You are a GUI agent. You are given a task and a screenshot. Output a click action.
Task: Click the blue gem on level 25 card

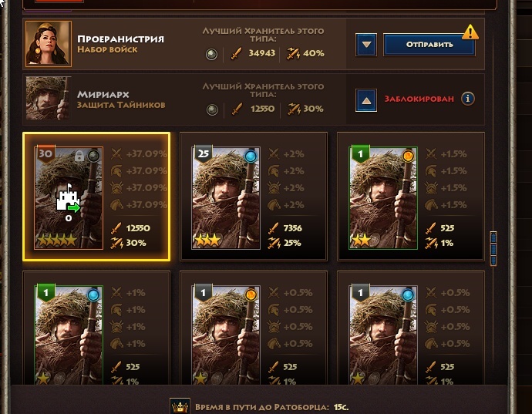(251, 156)
